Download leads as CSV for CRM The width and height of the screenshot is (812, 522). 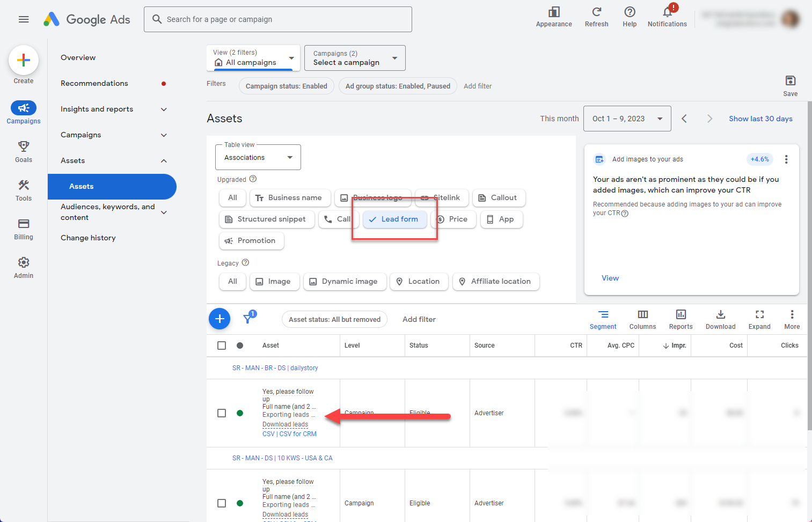point(298,434)
